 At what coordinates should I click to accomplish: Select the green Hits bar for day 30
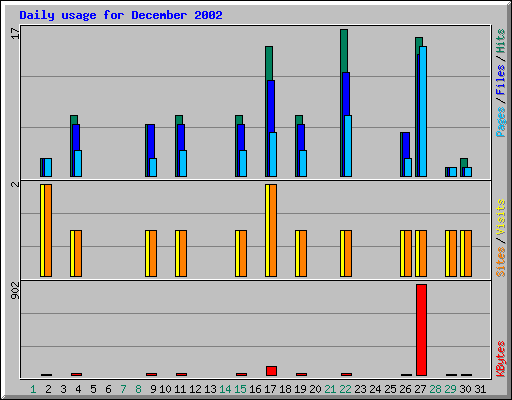pos(464,163)
